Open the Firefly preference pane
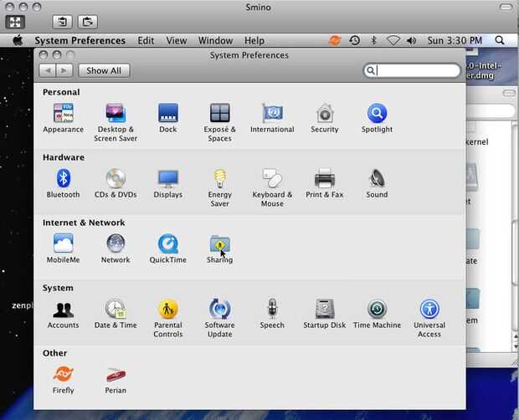519x420 pixels. coord(63,379)
